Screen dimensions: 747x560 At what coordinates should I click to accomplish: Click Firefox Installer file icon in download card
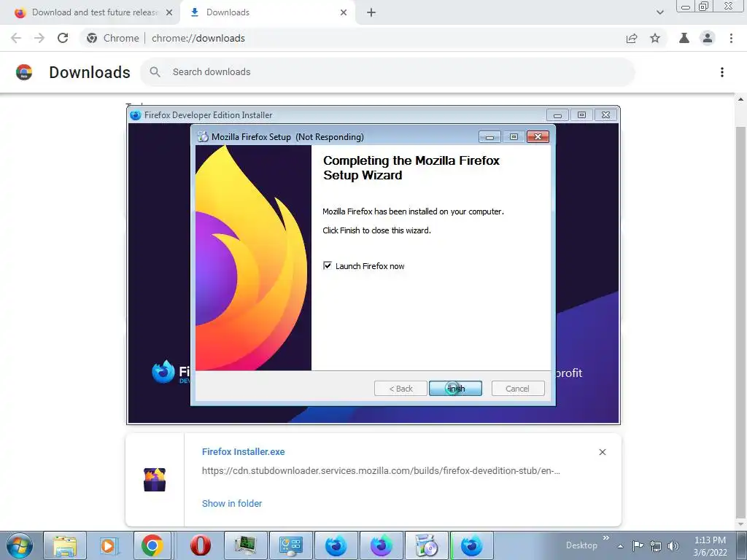coord(155,480)
